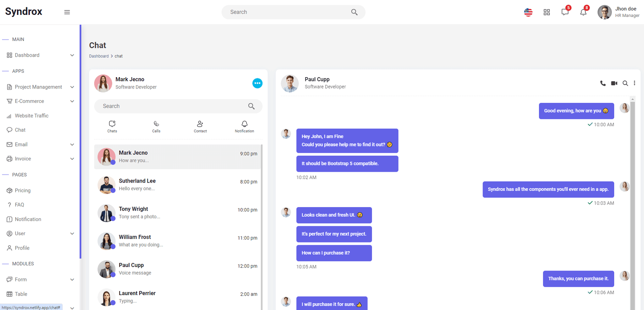The height and width of the screenshot is (310, 644).
Task: Click the Pricing box icon
Action: point(9,191)
